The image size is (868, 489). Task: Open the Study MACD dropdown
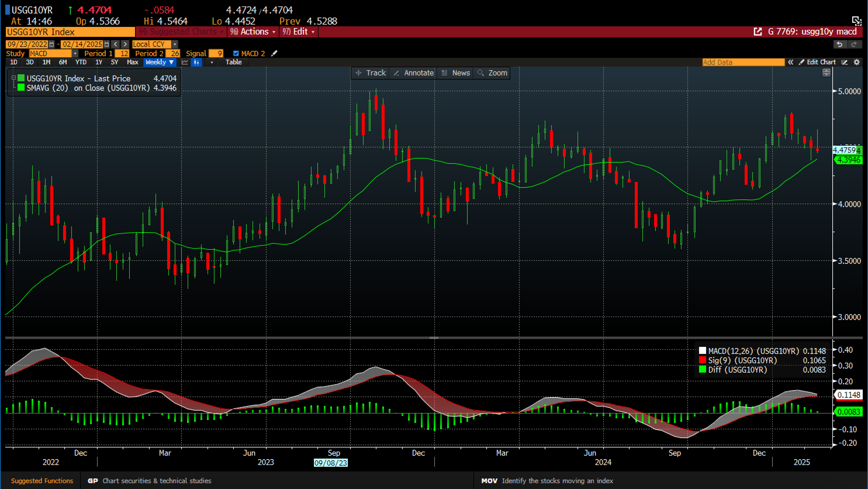pos(75,53)
